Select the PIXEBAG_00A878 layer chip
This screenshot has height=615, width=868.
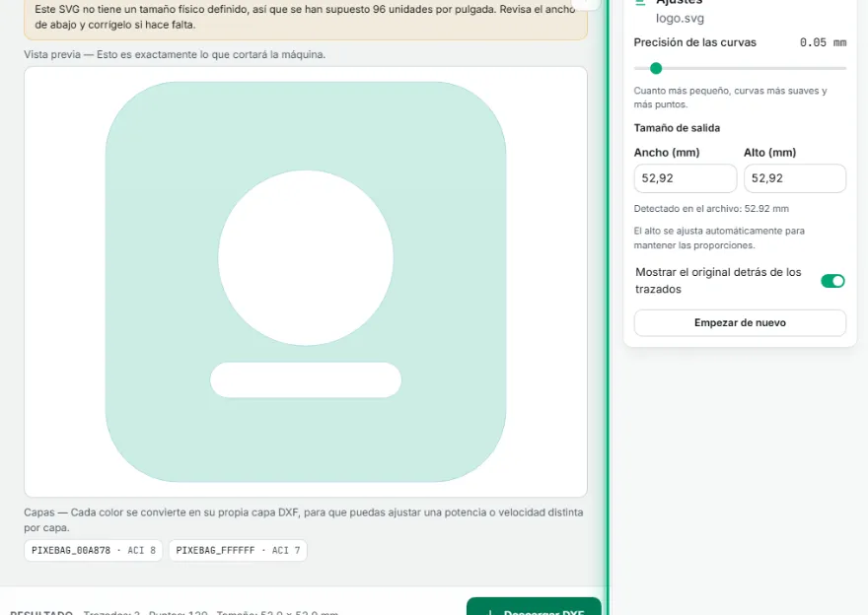[x=93, y=550]
